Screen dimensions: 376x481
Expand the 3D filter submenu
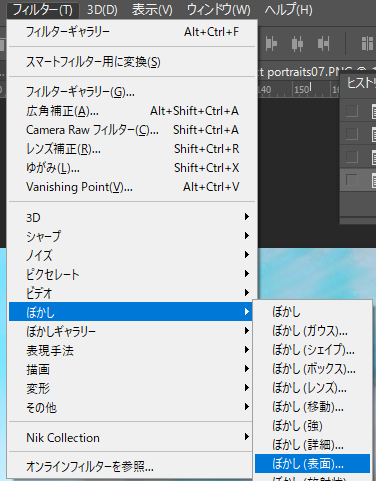tap(132, 217)
